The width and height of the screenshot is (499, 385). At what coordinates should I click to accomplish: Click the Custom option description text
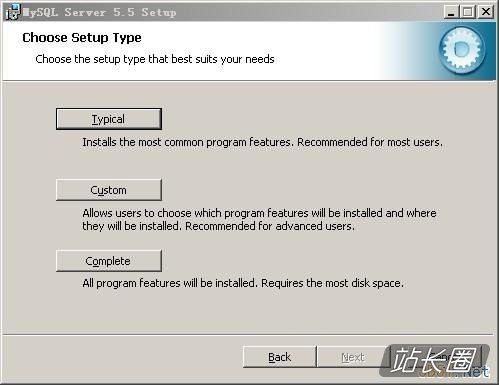pyautogui.click(x=259, y=219)
